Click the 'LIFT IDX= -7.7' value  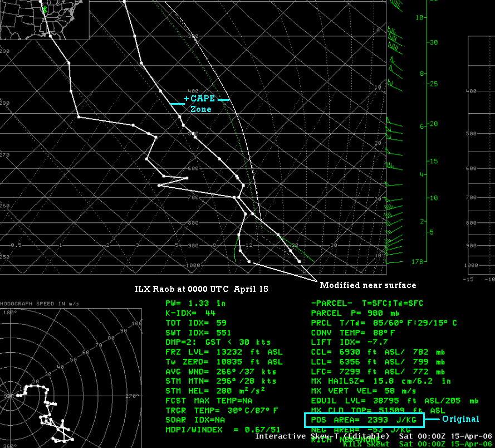coord(350,342)
